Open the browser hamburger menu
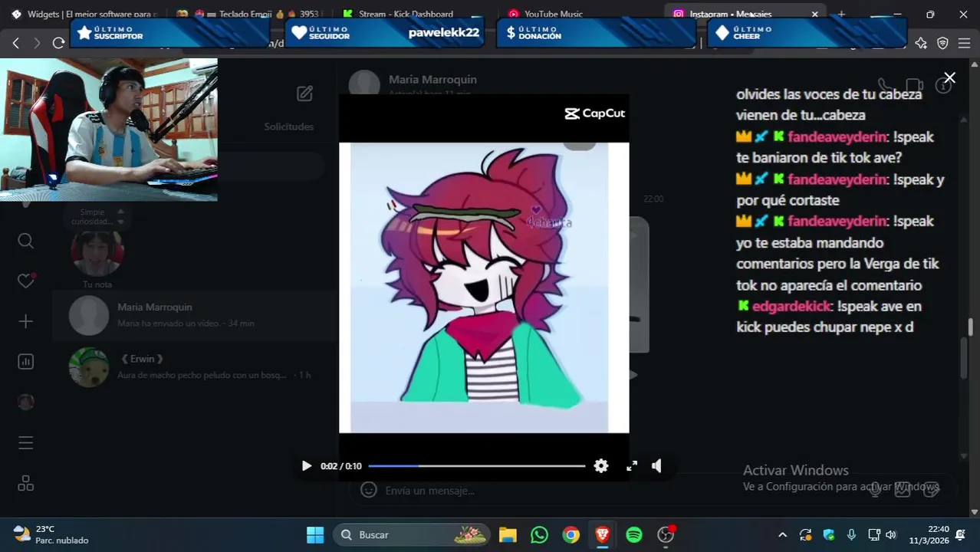Image resolution: width=980 pixels, height=552 pixels. point(964,43)
